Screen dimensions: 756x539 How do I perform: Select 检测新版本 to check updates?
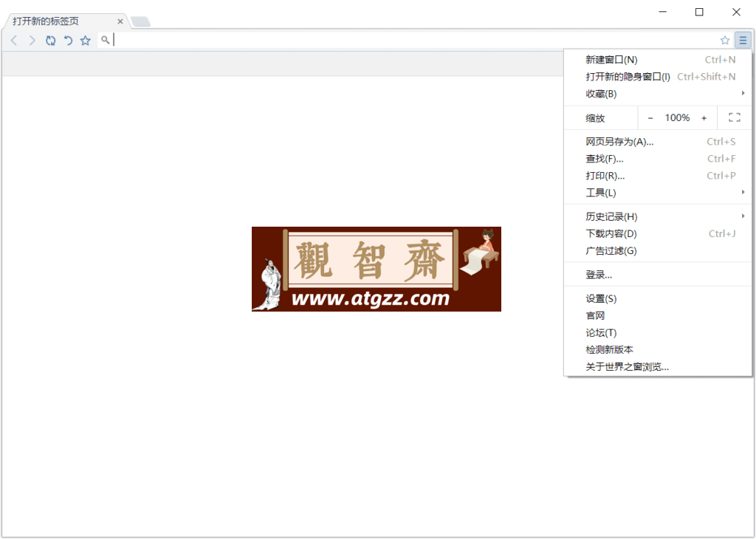click(658, 349)
